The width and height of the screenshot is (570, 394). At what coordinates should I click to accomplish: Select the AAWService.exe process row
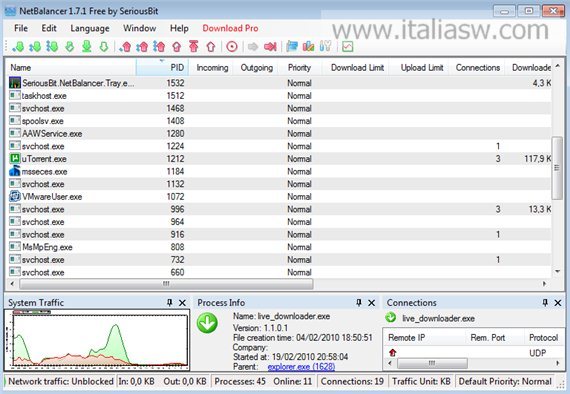279,133
